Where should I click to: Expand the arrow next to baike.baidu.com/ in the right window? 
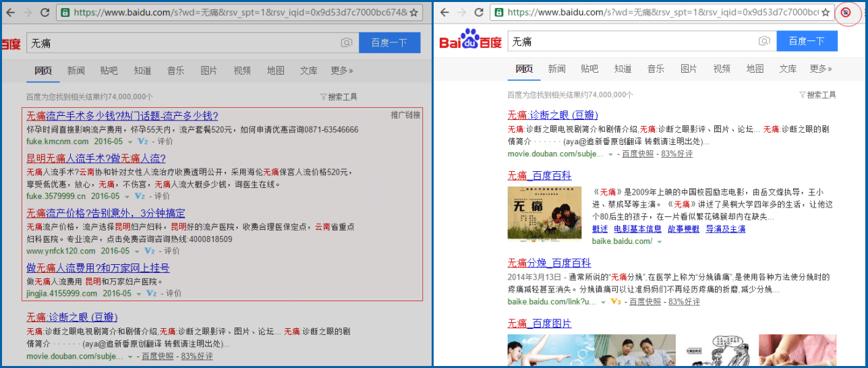660,241
